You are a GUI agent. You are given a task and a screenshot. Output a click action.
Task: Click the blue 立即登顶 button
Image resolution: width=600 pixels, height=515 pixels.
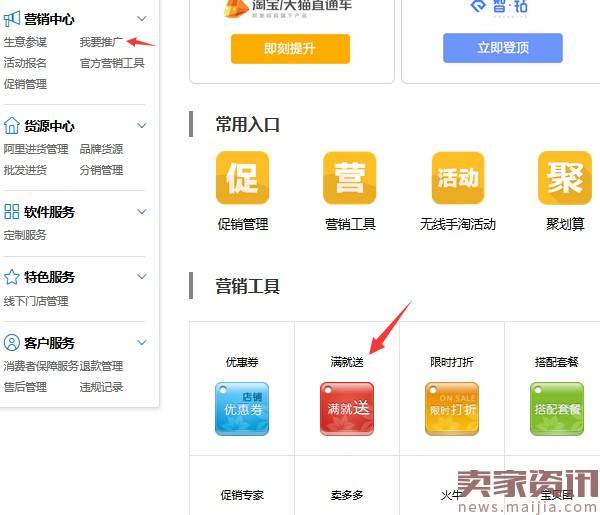[x=503, y=48]
